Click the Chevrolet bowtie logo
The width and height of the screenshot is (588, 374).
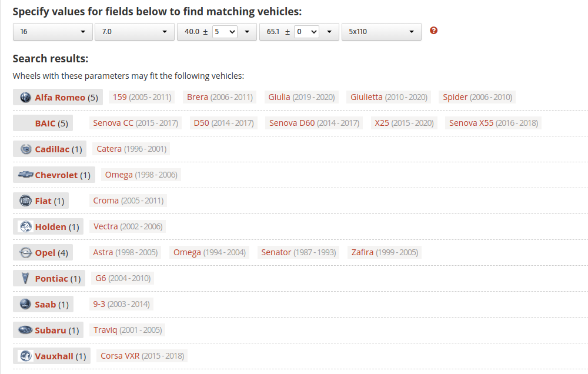(25, 175)
